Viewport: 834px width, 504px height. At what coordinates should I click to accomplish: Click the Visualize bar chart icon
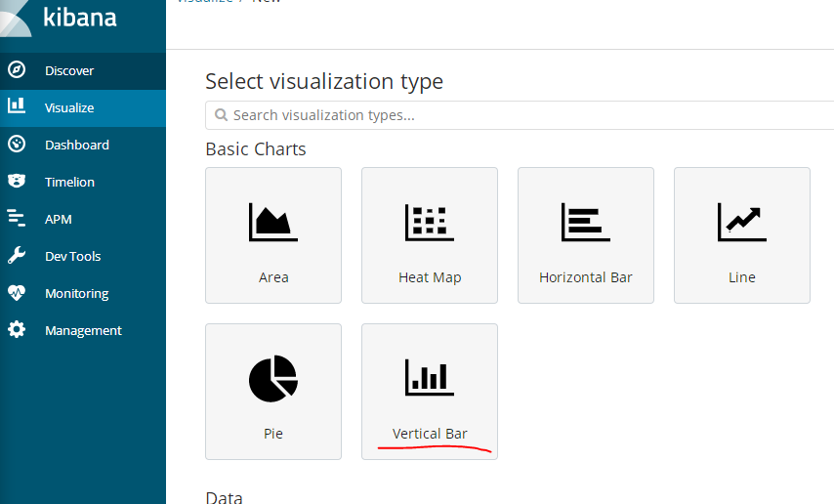click(x=17, y=105)
